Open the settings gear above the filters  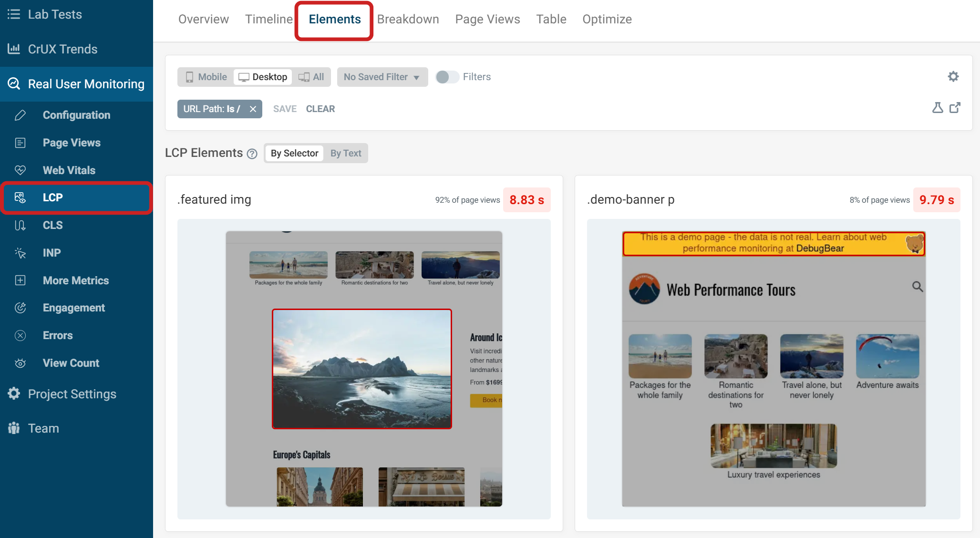pyautogui.click(x=953, y=76)
